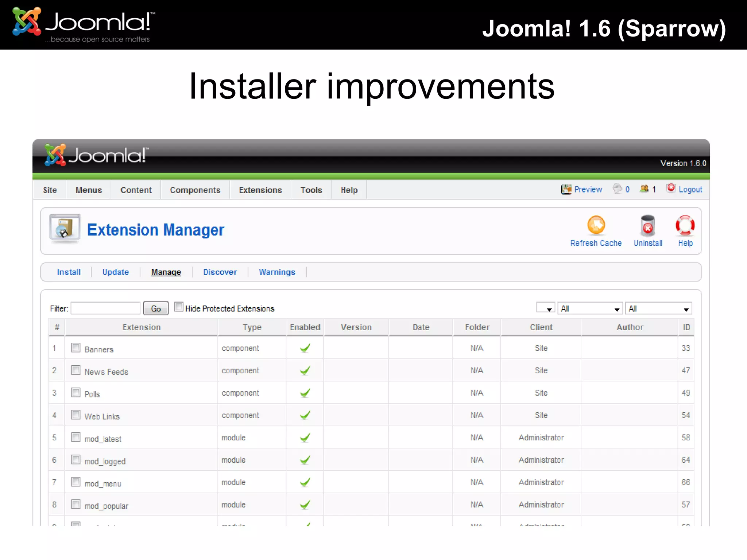
Task: Click the enabled checkmark for Polls
Action: click(x=305, y=393)
